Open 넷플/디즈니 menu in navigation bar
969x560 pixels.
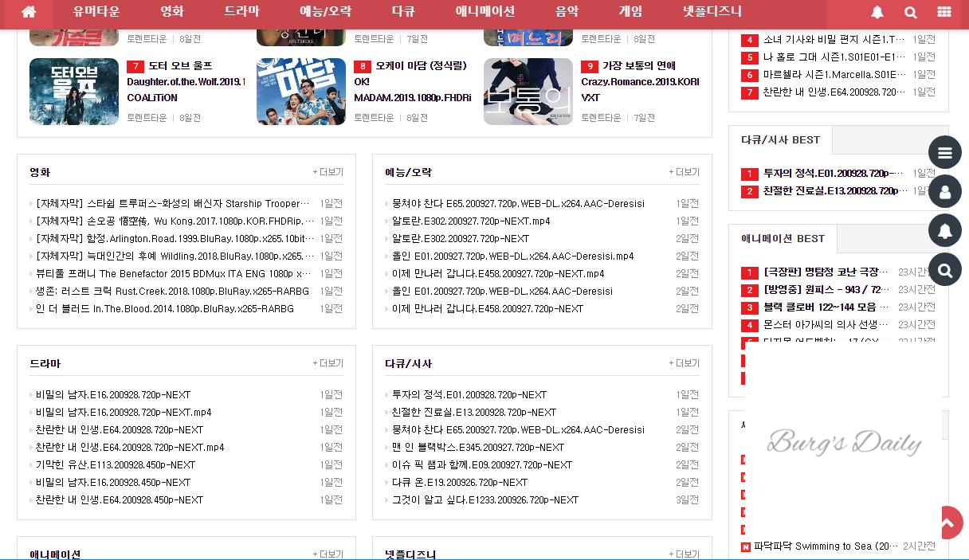tap(712, 11)
